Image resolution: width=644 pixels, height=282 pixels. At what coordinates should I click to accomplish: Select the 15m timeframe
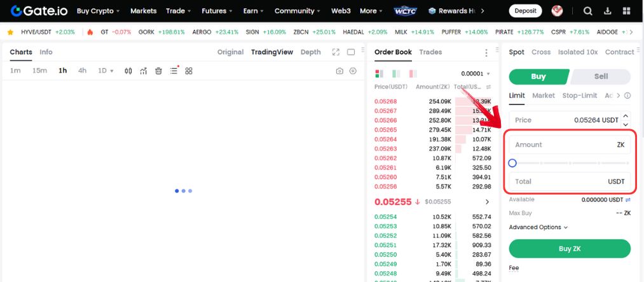(x=39, y=71)
